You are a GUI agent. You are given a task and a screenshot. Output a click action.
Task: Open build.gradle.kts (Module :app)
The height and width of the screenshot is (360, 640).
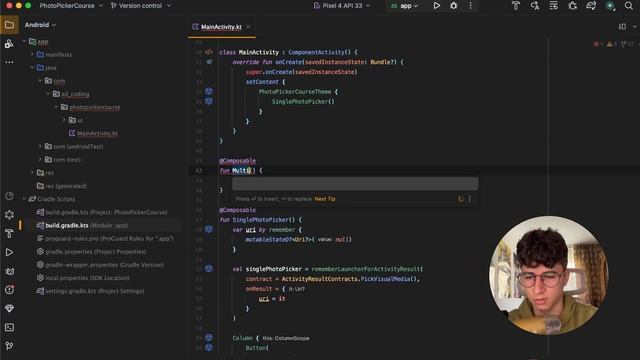coord(82,225)
